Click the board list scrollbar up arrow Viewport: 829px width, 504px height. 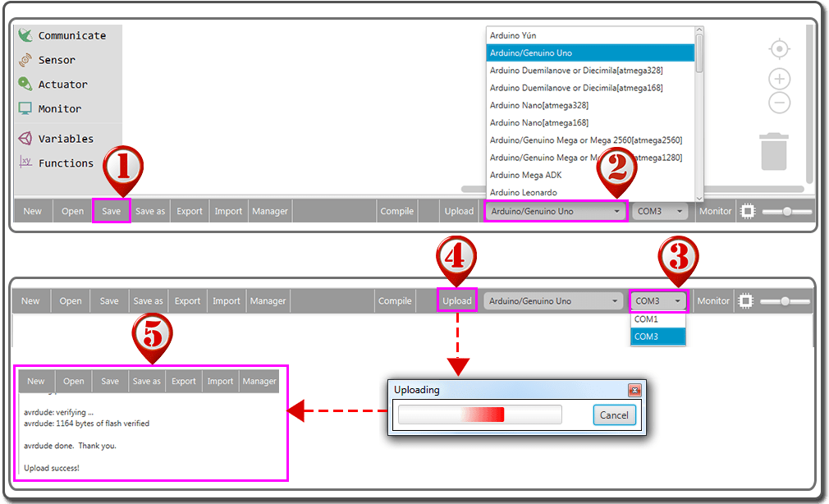click(699, 30)
